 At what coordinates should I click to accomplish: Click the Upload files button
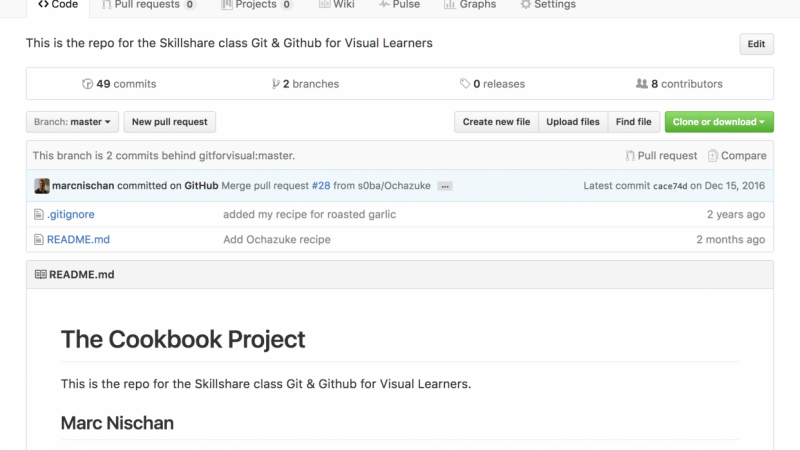coord(572,122)
